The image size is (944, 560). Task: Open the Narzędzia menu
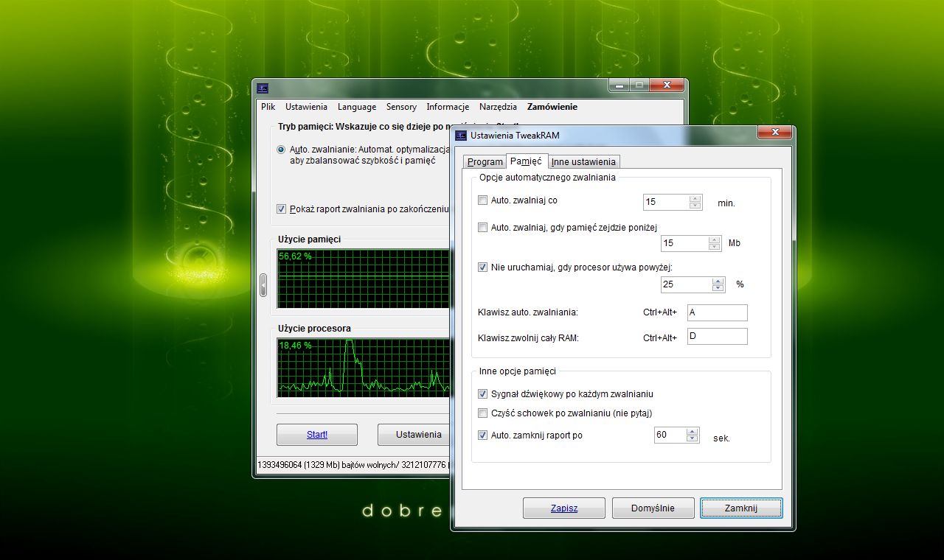pos(498,107)
